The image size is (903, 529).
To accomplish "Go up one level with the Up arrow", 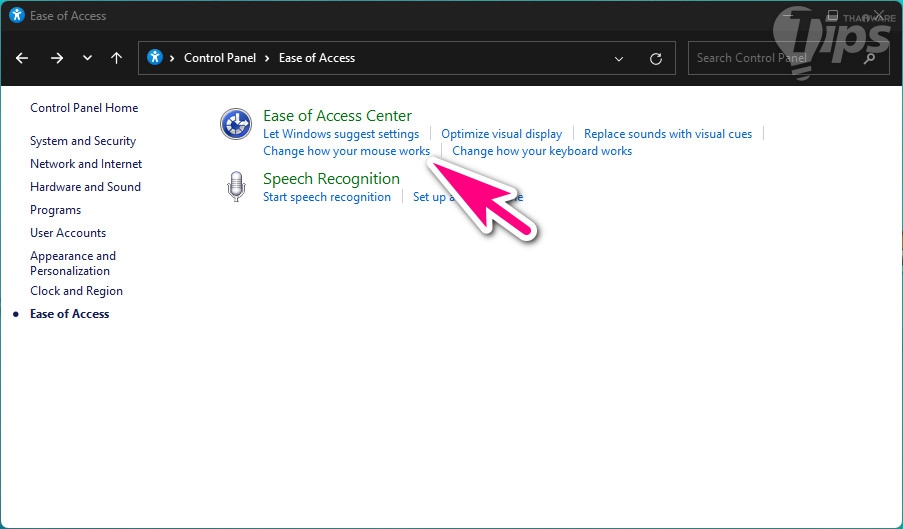I will pos(116,58).
